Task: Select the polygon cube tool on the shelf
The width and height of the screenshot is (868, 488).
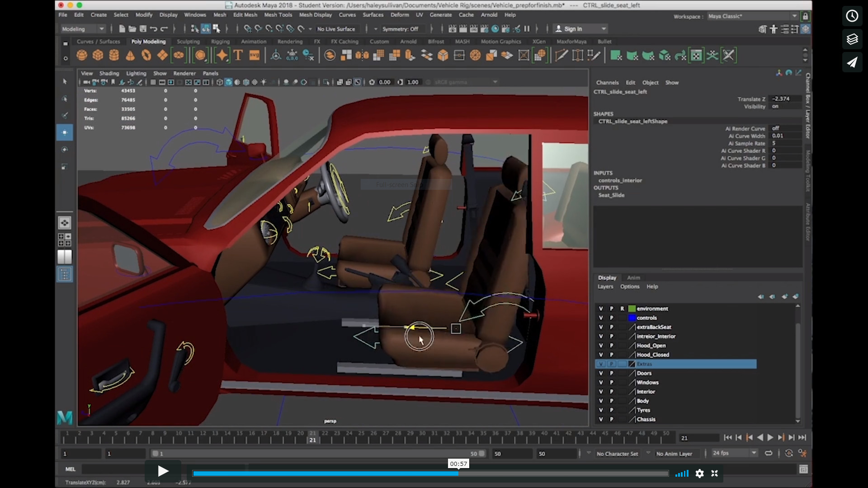Action: point(98,55)
